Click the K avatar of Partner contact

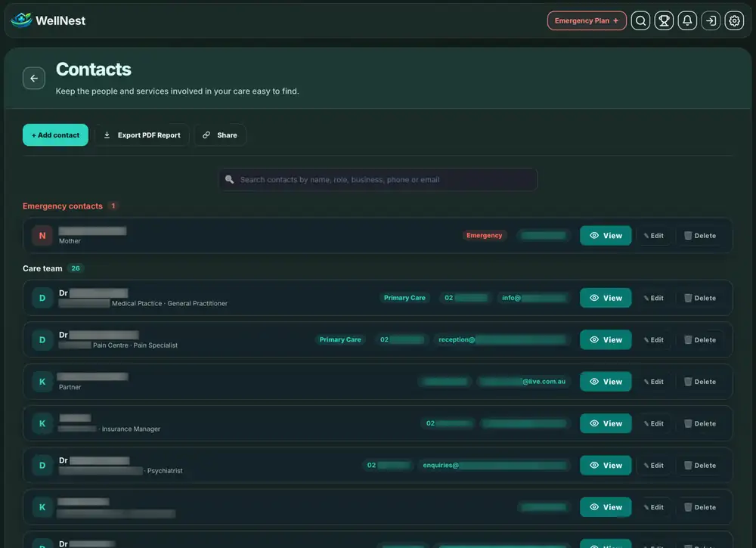[x=42, y=381]
